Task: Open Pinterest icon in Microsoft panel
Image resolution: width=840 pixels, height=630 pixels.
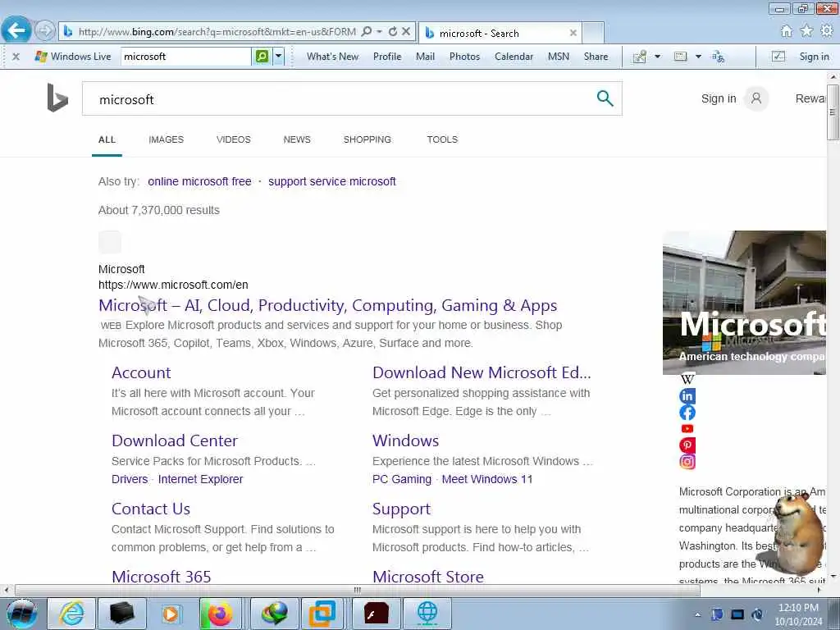Action: point(687,445)
